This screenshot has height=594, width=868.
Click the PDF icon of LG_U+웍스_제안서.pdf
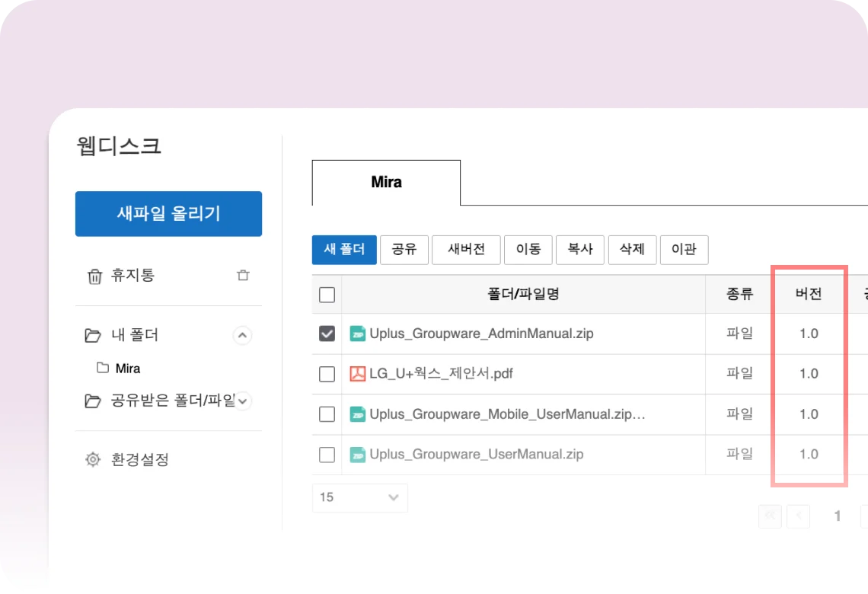point(357,374)
